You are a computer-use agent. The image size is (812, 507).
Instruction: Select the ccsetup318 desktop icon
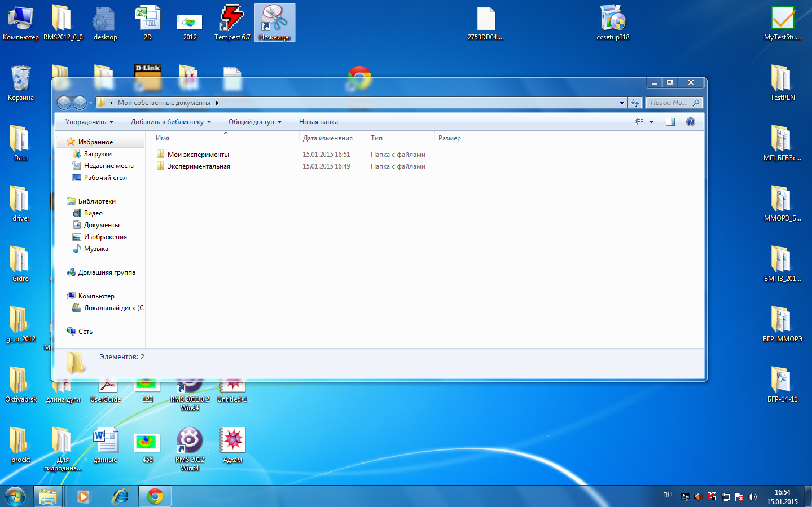[x=613, y=24]
